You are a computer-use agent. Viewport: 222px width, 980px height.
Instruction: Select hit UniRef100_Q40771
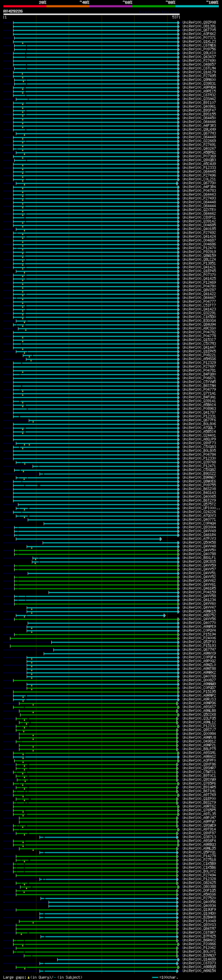(x=199, y=519)
